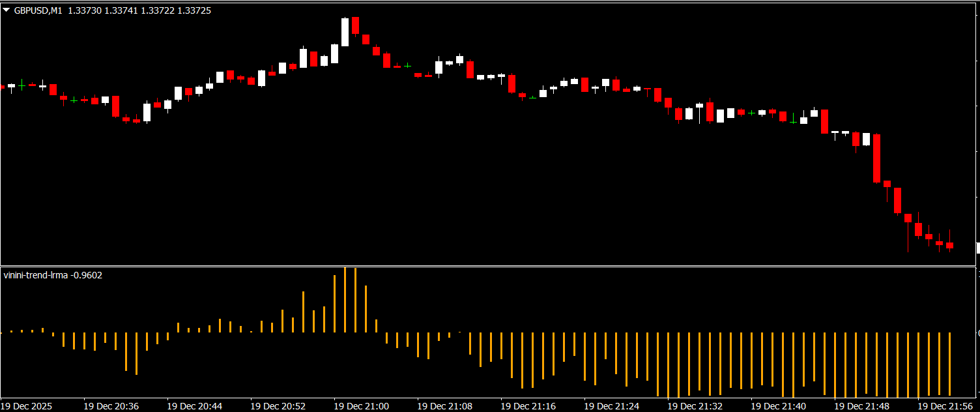The width and height of the screenshot is (980, 412).
Task: Click the zero level mark on indicator scale
Action: pyautogui.click(x=977, y=332)
